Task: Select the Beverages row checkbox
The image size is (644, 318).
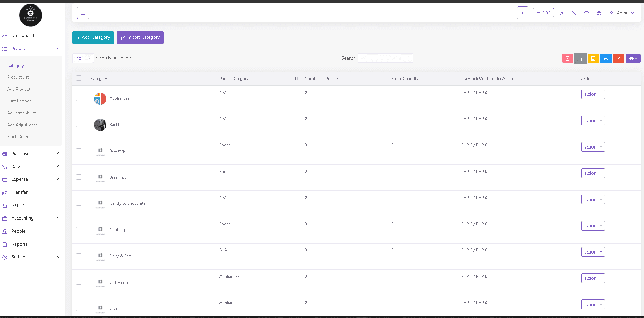Action: click(x=79, y=151)
